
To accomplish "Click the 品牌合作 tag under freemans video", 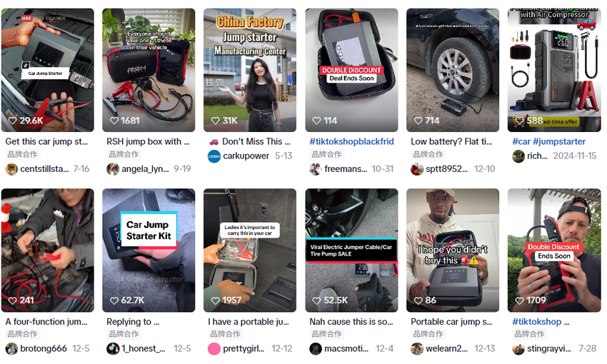I will tap(326, 154).
